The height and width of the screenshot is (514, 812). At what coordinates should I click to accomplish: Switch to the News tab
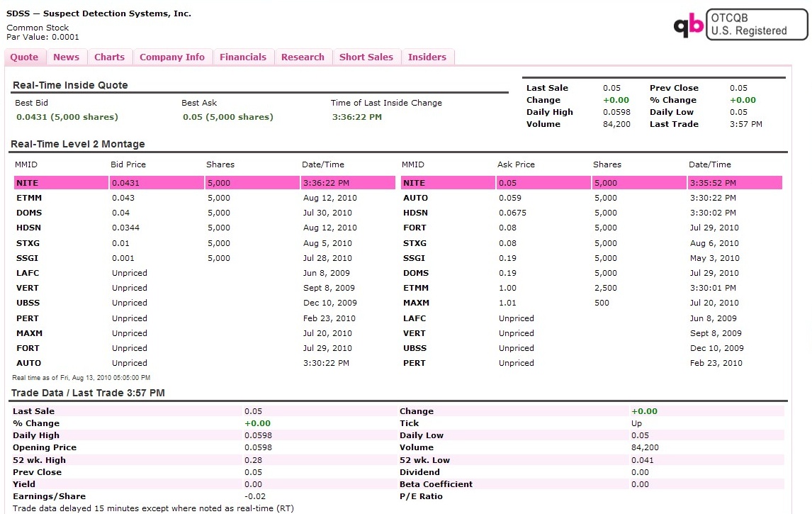[67, 57]
